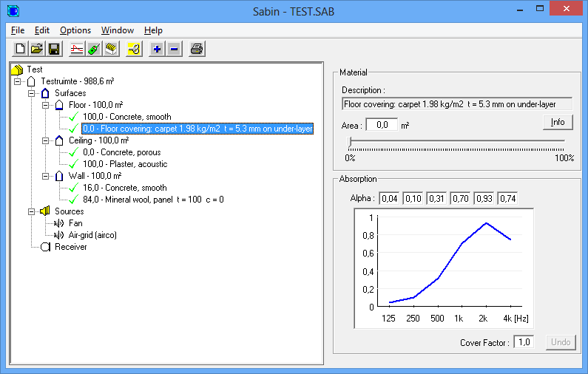Image resolution: width=588 pixels, height=374 pixels.
Task: Select the yellow Test project root icon
Action: point(17,69)
